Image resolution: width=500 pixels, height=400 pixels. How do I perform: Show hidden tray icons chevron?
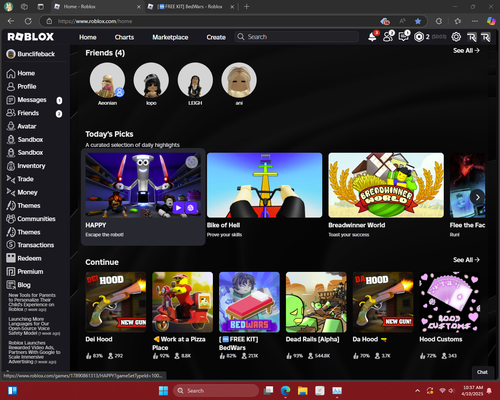click(417, 391)
